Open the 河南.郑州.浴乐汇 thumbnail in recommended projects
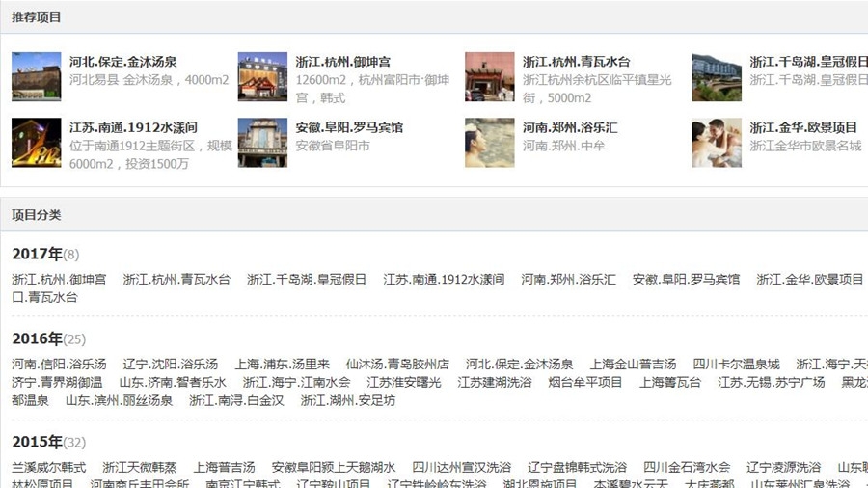This screenshot has width=868, height=488. click(x=489, y=142)
